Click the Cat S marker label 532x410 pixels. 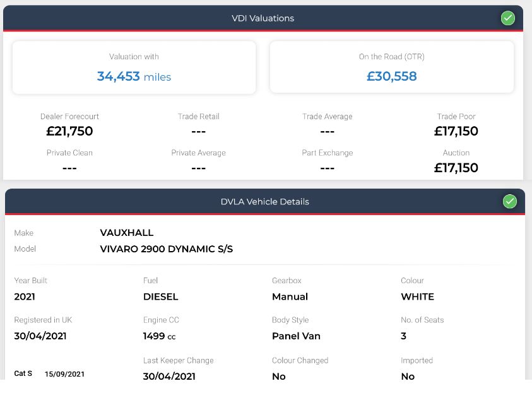point(23,373)
